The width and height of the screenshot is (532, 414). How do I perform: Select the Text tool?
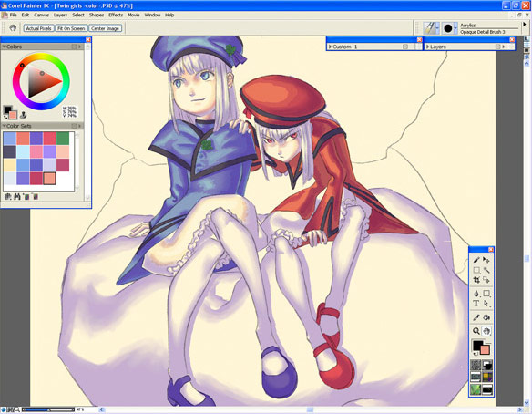tap(476, 304)
